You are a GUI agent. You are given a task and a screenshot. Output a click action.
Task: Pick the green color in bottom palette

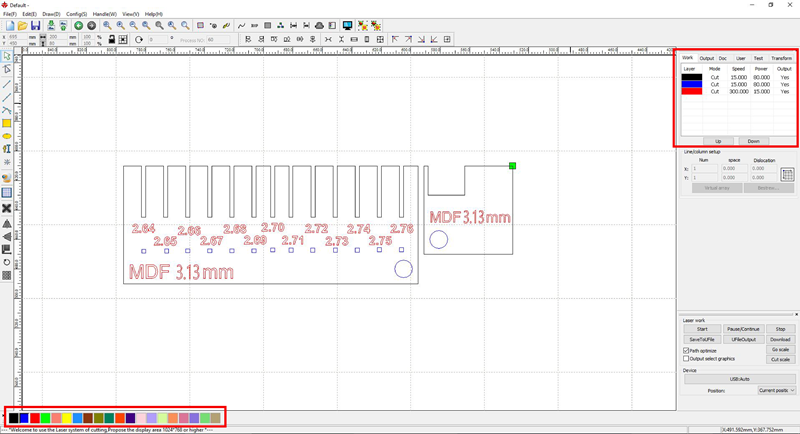click(45, 418)
